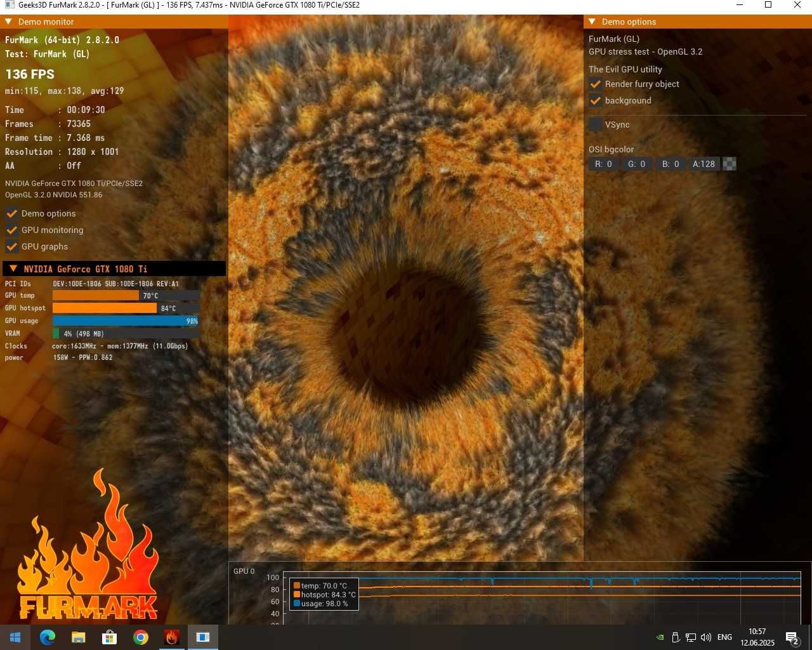Click the graph legend hotspot: 84.3 °C
Viewport: 812px width, 650px height.
click(x=324, y=595)
